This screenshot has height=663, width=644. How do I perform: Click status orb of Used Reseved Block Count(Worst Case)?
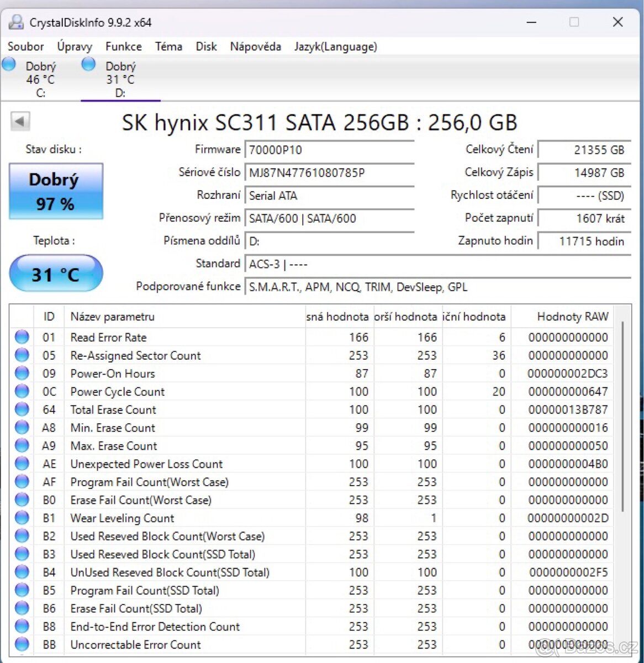click(22, 536)
